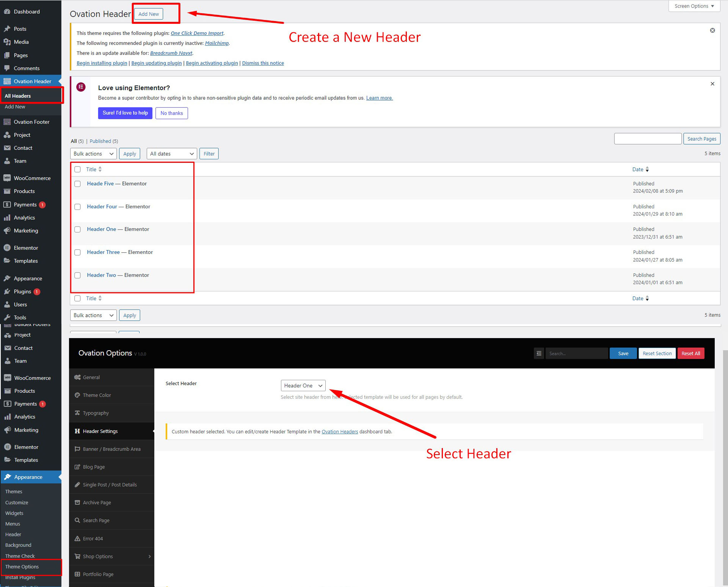Save the Ovation Options
The height and width of the screenshot is (587, 728).
point(623,353)
